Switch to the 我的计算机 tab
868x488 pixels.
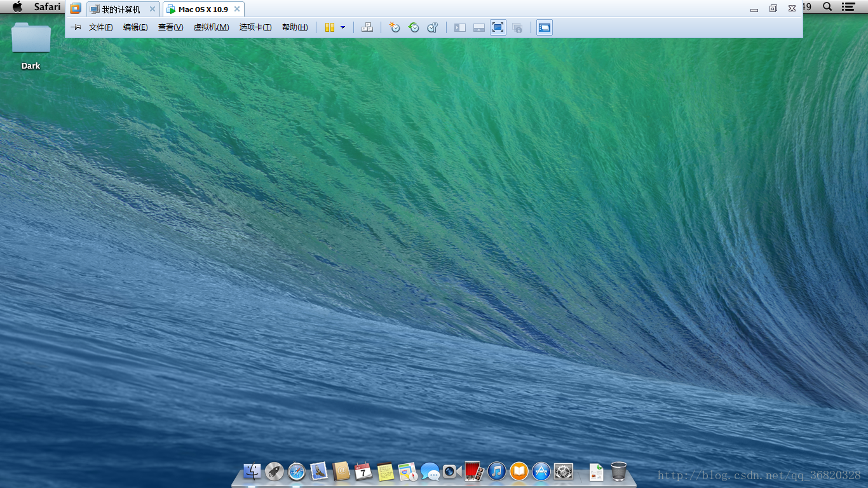[121, 10]
